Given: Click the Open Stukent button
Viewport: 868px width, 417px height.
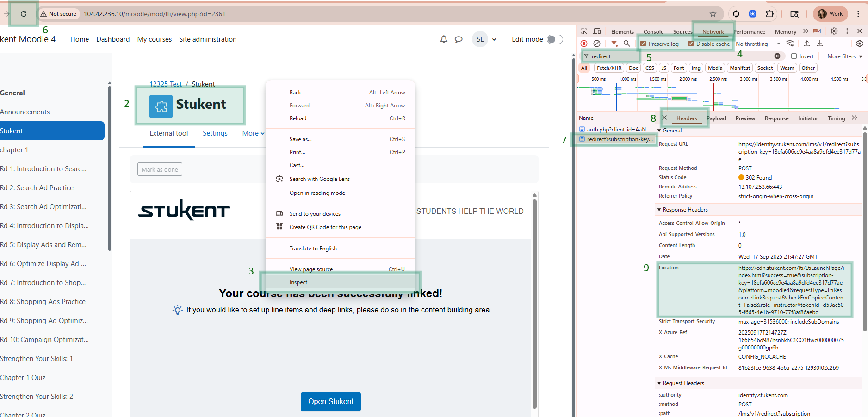Looking at the screenshot, I should 331,402.
